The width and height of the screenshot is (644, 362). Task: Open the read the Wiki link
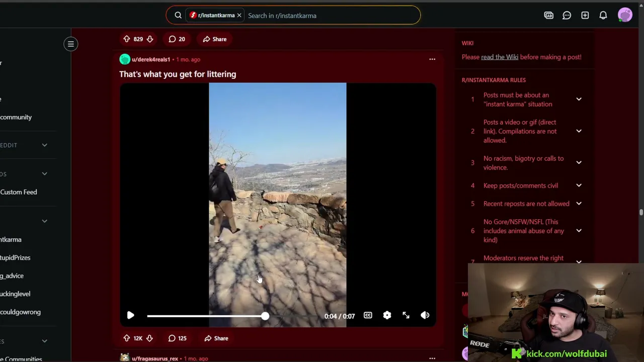pyautogui.click(x=500, y=57)
